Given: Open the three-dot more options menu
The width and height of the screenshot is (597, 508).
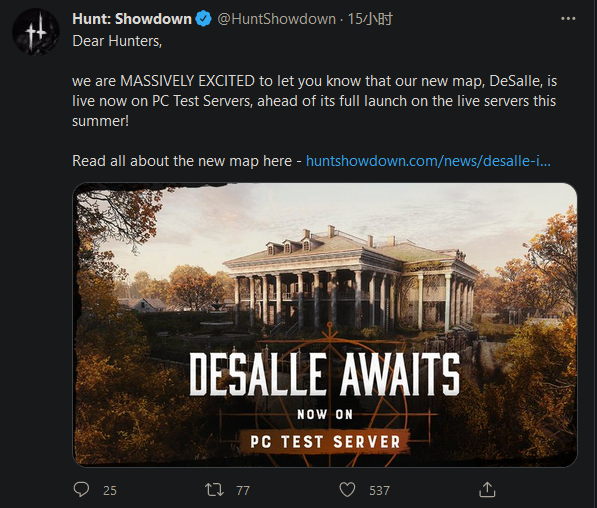Looking at the screenshot, I should tap(568, 18).
